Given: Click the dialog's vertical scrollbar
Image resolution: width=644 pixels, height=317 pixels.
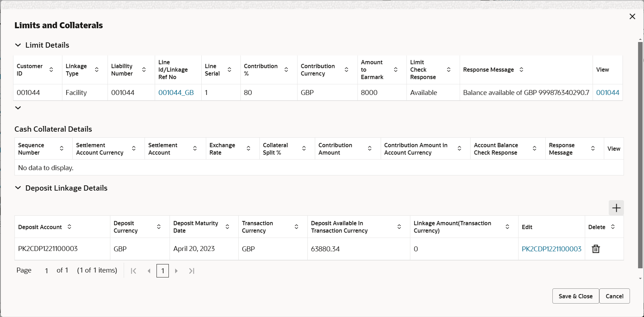Looking at the screenshot, I should click(x=640, y=155).
